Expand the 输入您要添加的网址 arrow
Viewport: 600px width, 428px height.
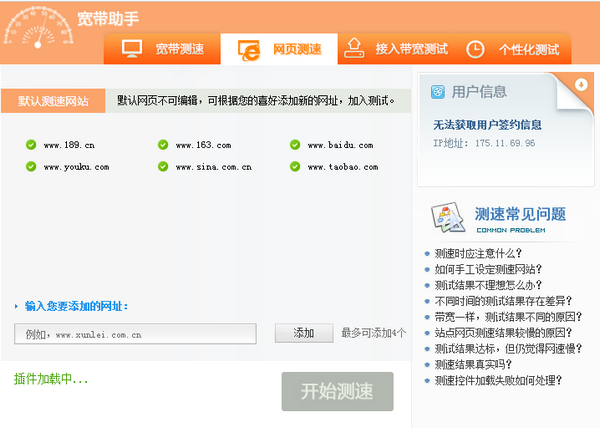[16, 306]
